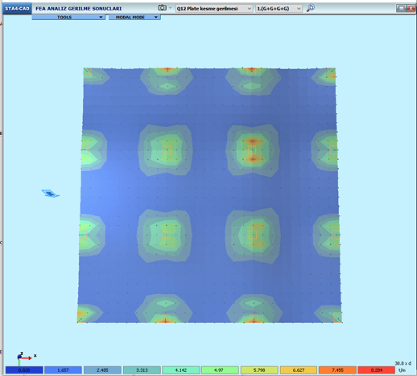Open the Q12 Plate kesme gerilmesi dropdown

[214, 8]
